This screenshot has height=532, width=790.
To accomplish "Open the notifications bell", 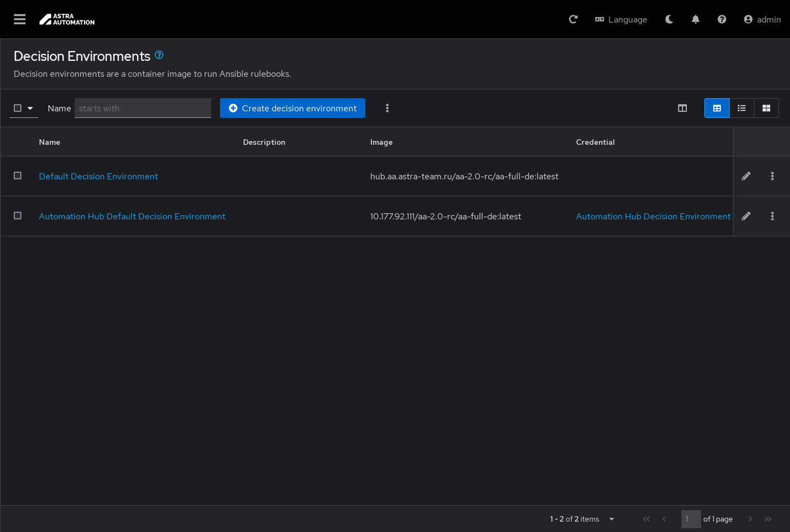I will pos(696,19).
